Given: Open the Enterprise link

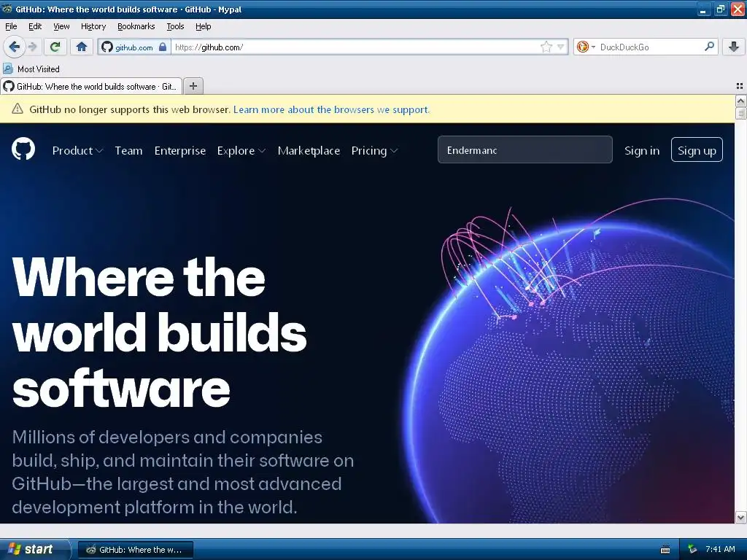Looking at the screenshot, I should [180, 150].
